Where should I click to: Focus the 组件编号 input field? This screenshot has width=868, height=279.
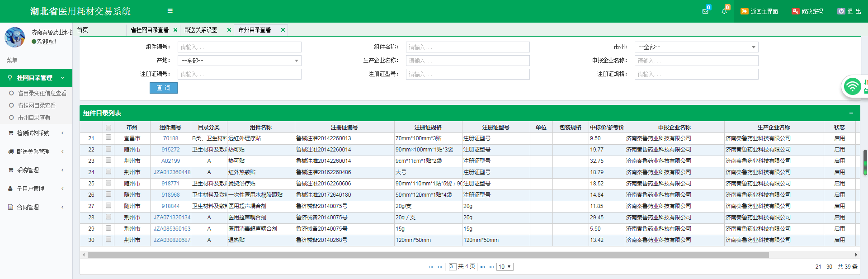pos(239,47)
